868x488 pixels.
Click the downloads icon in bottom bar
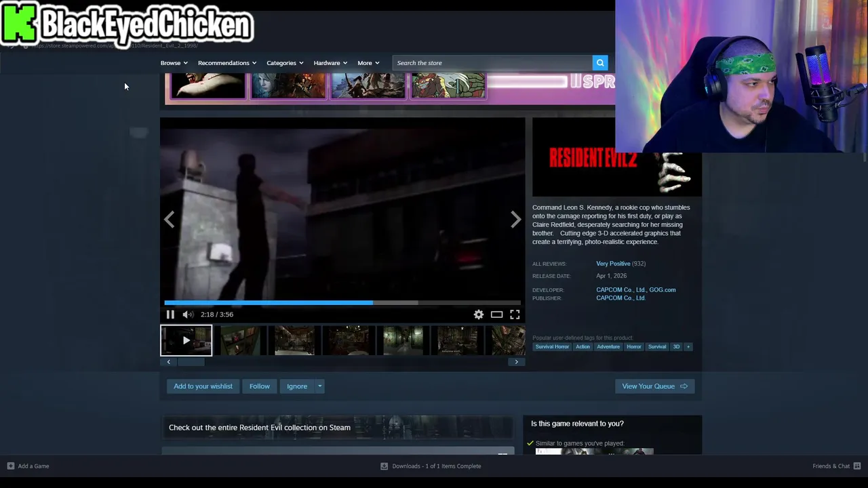pyautogui.click(x=384, y=466)
